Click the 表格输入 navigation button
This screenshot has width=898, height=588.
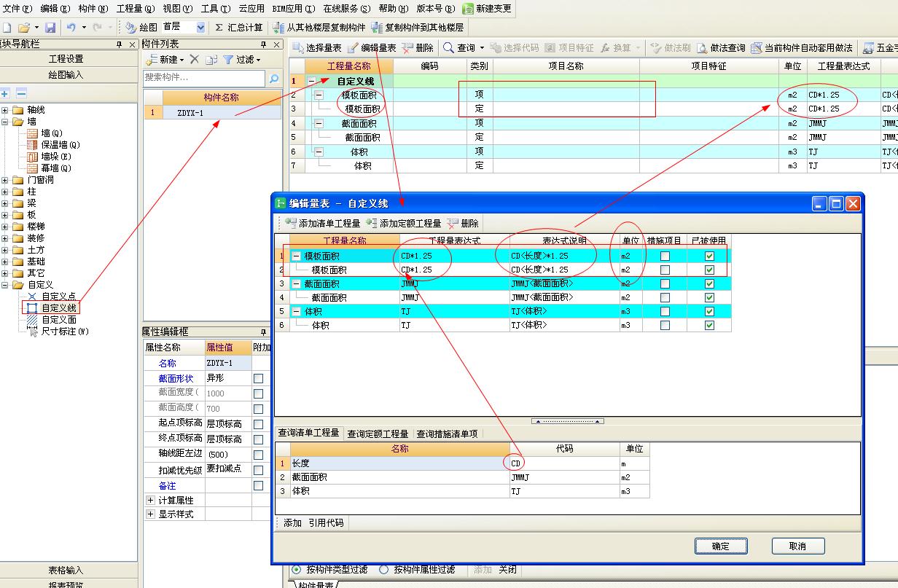coord(66,570)
